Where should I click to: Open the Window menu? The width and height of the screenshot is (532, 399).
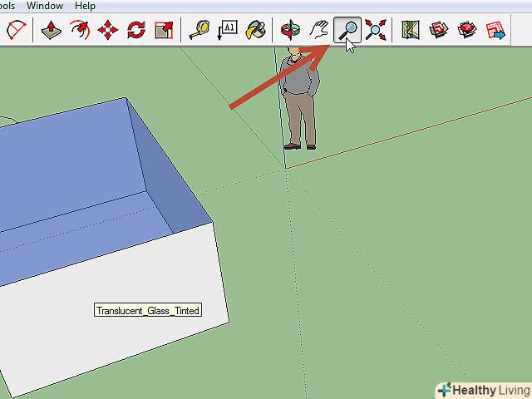point(44,6)
